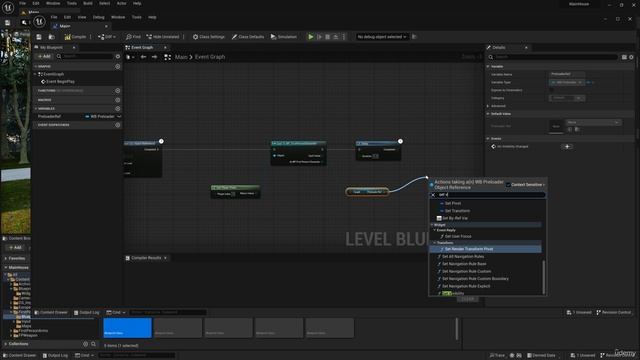Viewport: 640px width, 360px height.
Task: Open Class Defaults
Action: [x=248, y=37]
